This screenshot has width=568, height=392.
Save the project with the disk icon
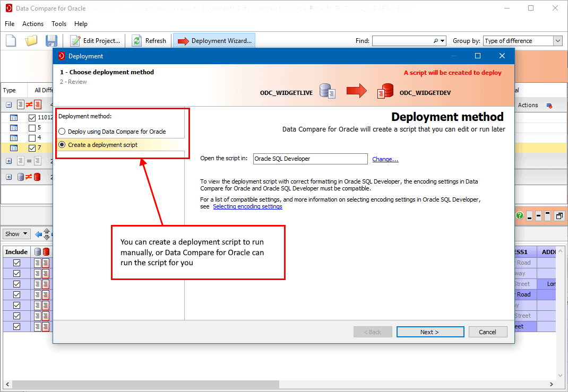pyautogui.click(x=50, y=40)
